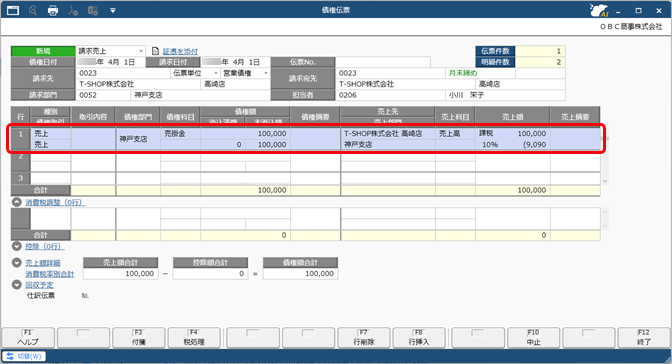Click the 証憑を添付 link
672x364 pixels.
(x=180, y=51)
